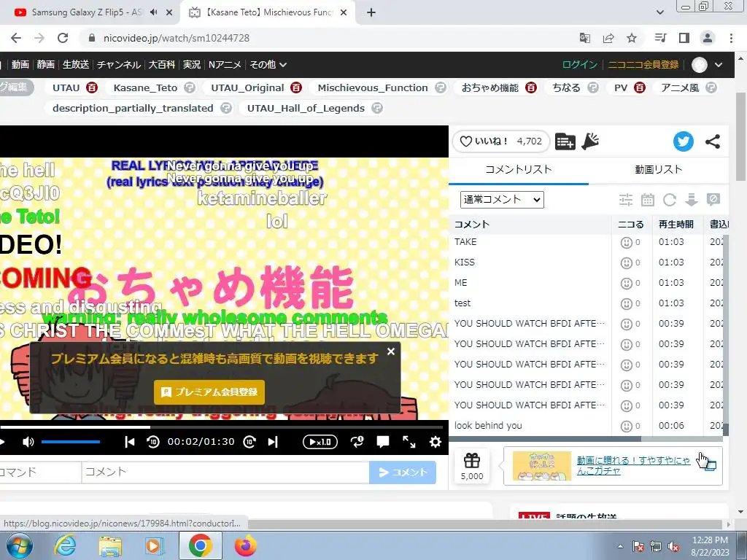
Task: Switch to the 動画リスト tab
Action: pos(659,169)
